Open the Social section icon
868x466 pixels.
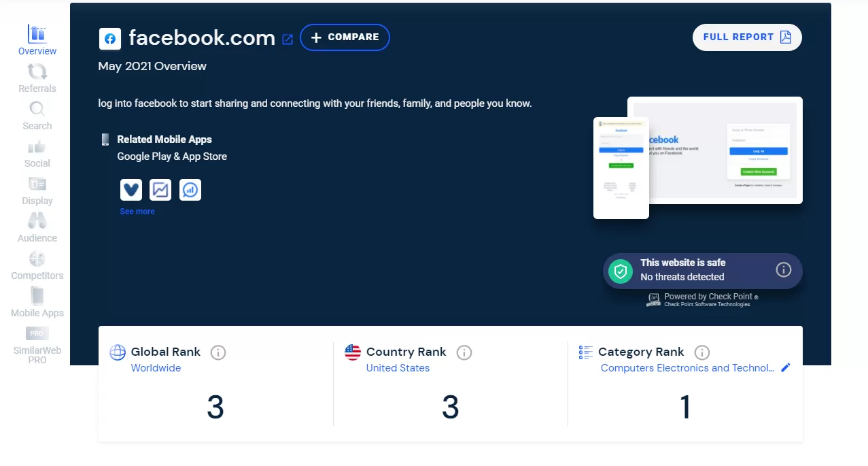[x=37, y=148]
